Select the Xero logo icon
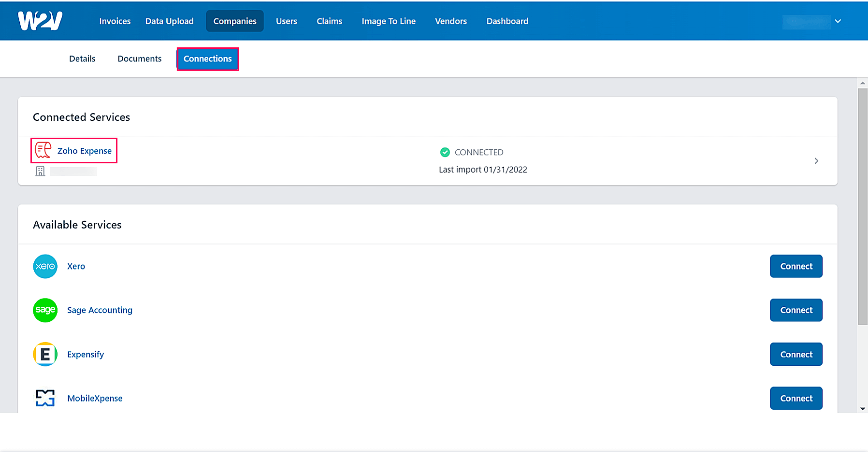This screenshot has width=868, height=459. click(45, 266)
